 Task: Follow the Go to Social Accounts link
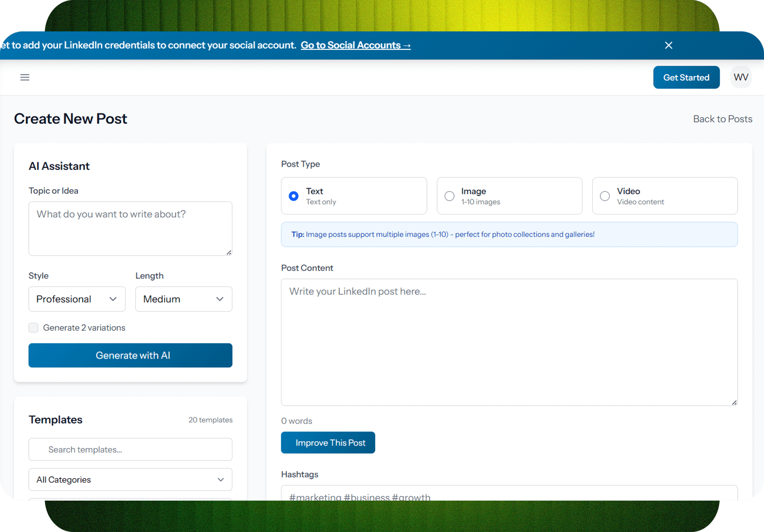point(355,45)
